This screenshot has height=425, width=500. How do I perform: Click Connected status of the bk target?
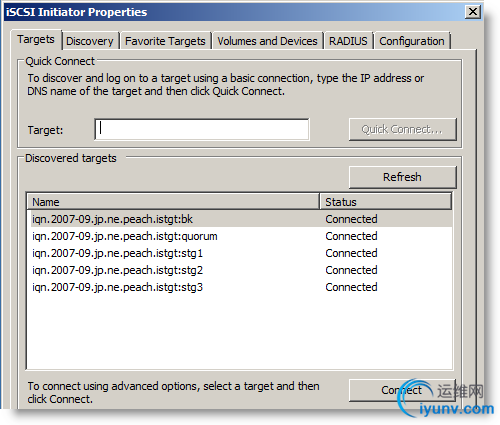(x=351, y=219)
